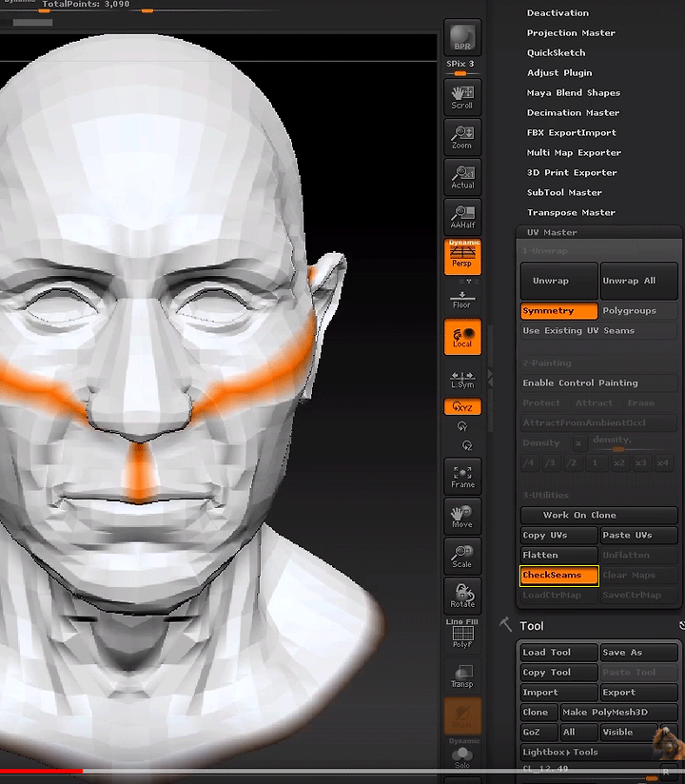
Task: Toggle Ghost transparency button
Action: [462, 716]
